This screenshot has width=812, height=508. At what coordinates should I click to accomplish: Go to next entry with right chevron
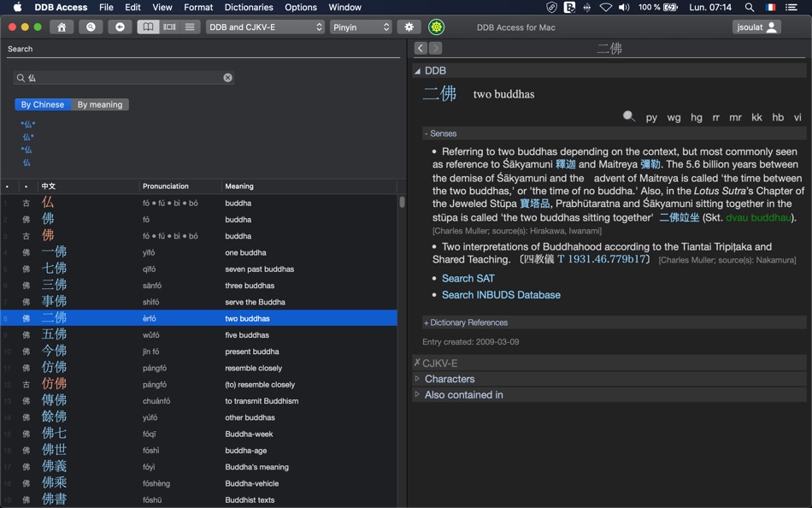click(x=436, y=48)
